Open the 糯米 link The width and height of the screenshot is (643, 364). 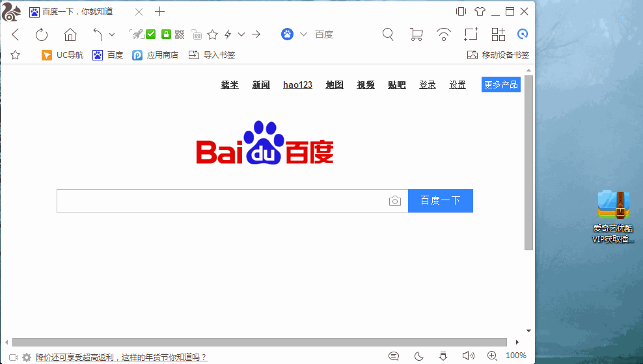(230, 84)
